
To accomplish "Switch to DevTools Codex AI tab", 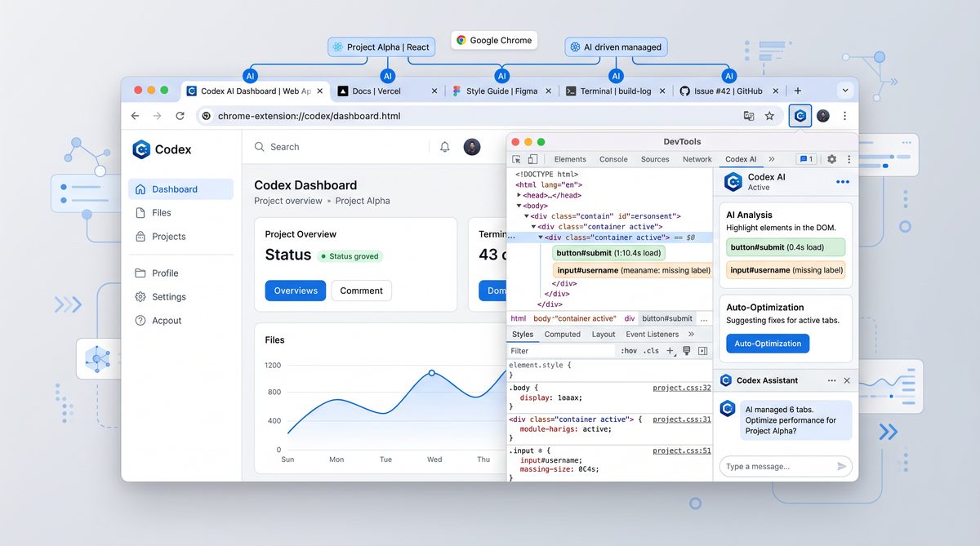I will point(741,160).
